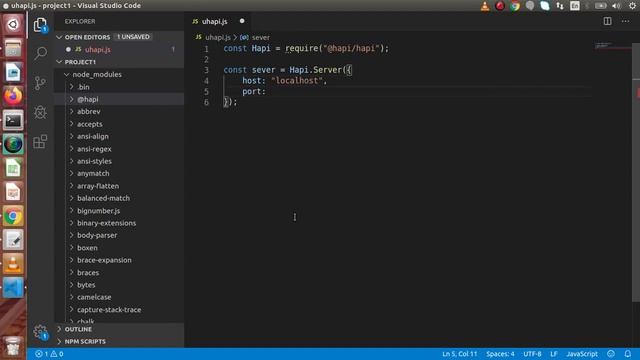The width and height of the screenshot is (640, 360).
Task: Expand the abbrev folder
Action: coord(72,111)
